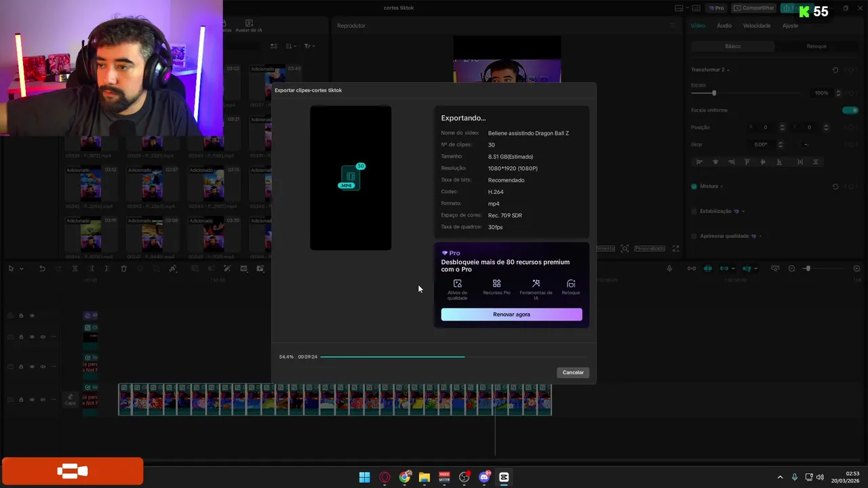Expand the Mistura dropdown arrow
This screenshot has width=868, height=488.
[722, 186]
